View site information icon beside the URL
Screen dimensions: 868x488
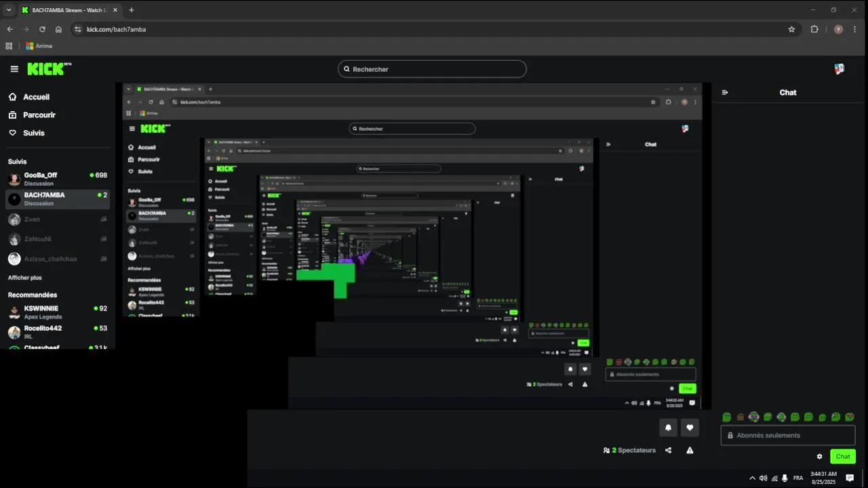pos(78,29)
